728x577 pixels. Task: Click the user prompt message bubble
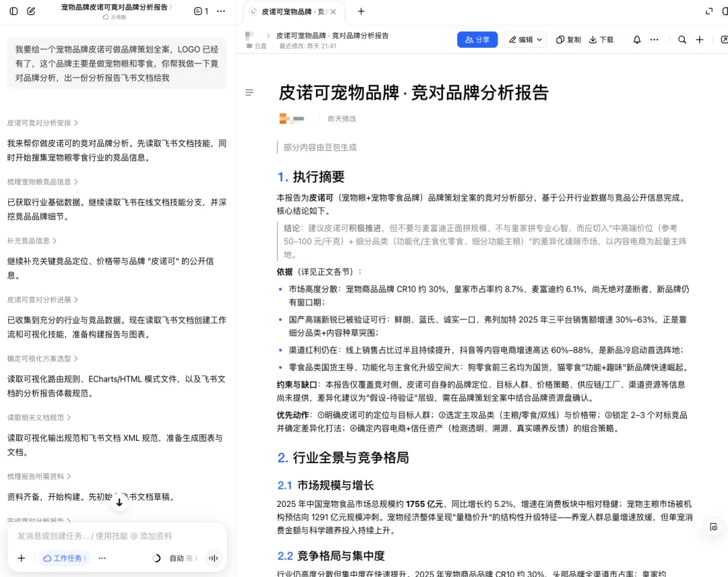click(117, 63)
